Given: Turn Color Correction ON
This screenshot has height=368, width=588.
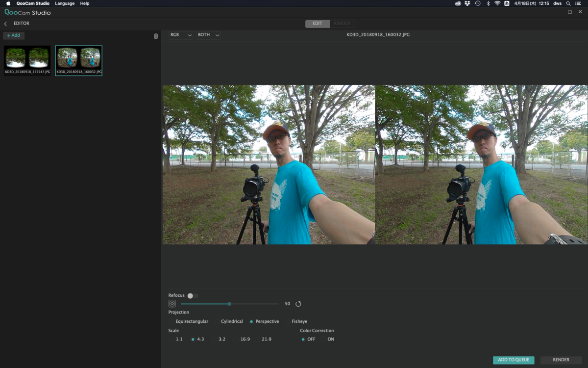Looking at the screenshot, I should [x=328, y=339].
